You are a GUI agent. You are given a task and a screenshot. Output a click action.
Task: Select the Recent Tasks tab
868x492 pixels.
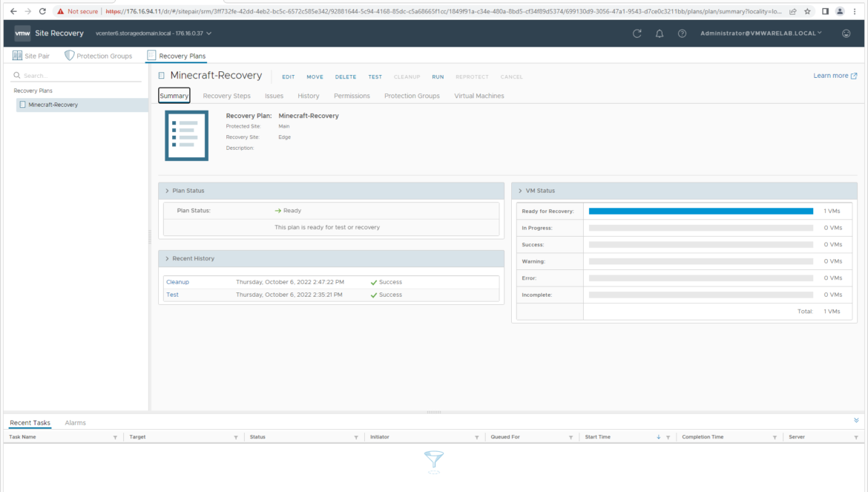(x=30, y=423)
